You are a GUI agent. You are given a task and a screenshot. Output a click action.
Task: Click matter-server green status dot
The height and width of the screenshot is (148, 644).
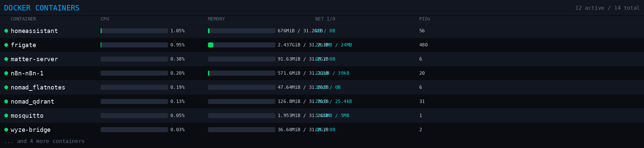(6, 59)
